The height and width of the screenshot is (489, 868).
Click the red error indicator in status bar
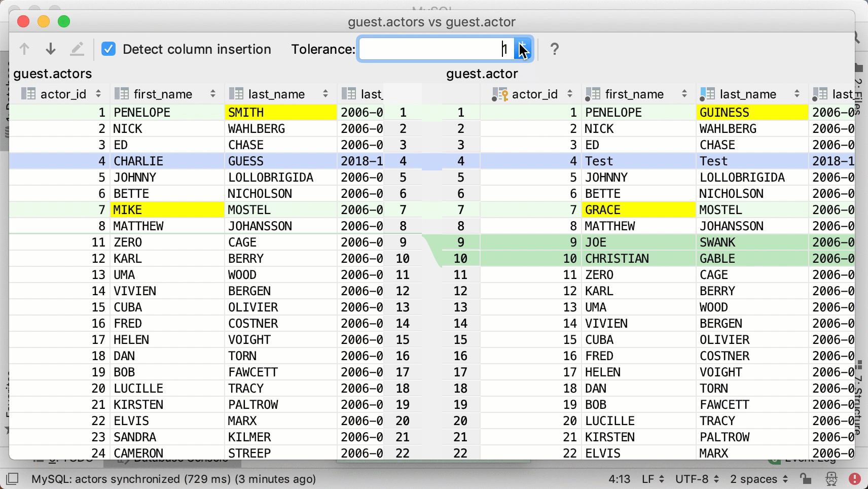click(855, 479)
